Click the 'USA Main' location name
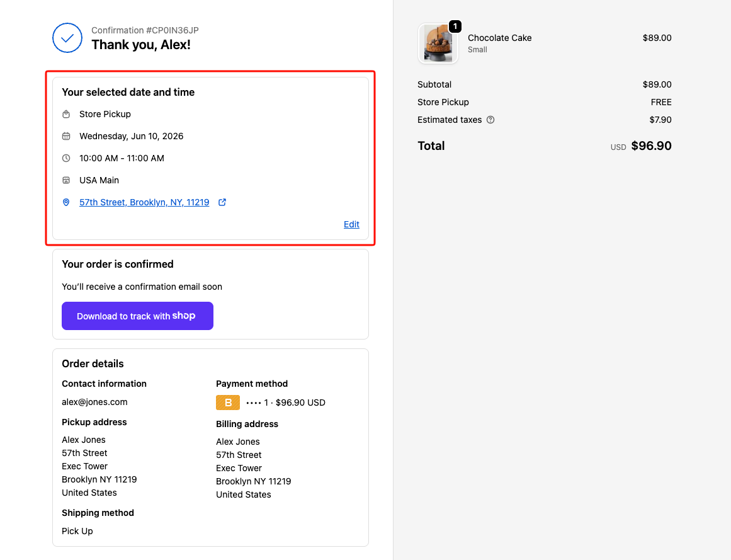The height and width of the screenshot is (560, 731). click(x=99, y=180)
